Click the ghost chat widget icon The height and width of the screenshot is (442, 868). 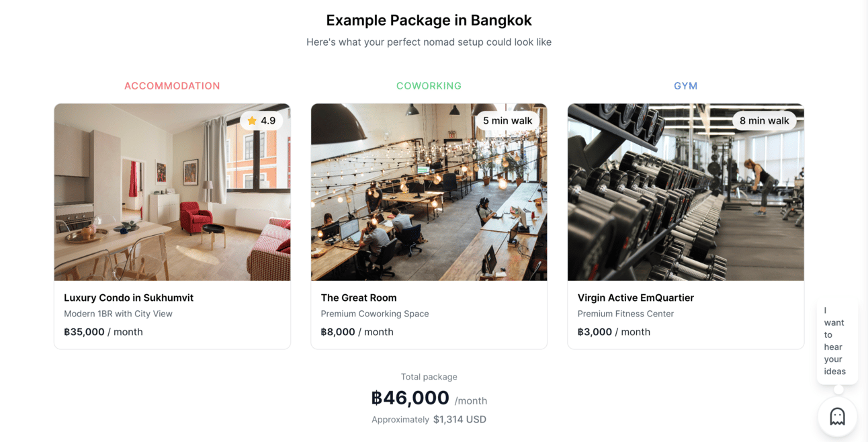[x=837, y=416]
